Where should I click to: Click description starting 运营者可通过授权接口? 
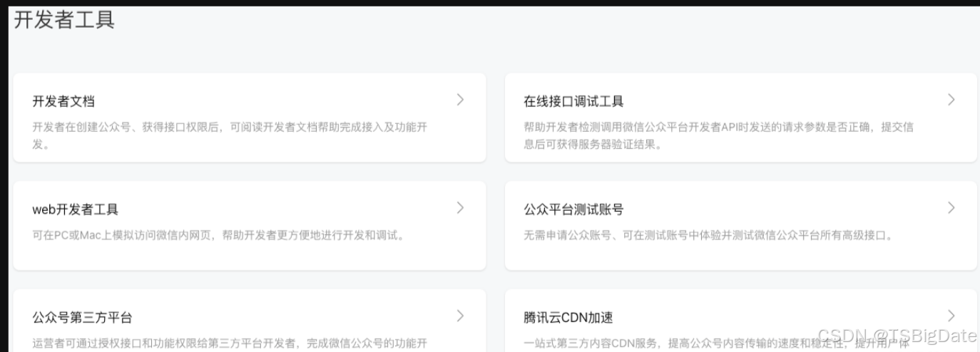coord(230,343)
